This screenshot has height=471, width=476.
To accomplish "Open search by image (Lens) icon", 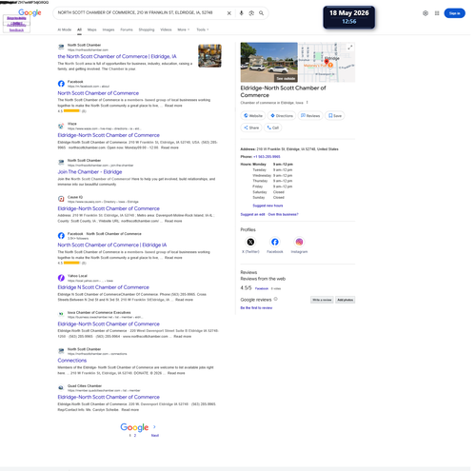I will [251, 13].
